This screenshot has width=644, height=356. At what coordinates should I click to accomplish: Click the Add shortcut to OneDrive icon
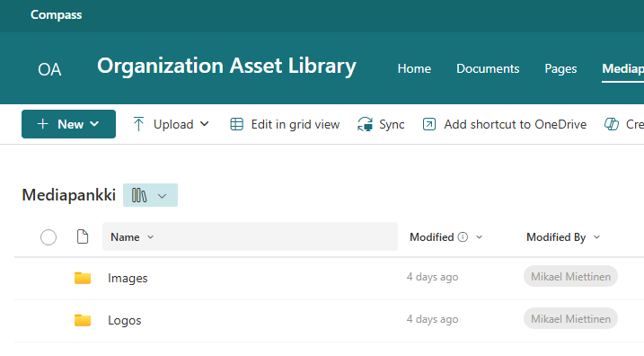(429, 124)
